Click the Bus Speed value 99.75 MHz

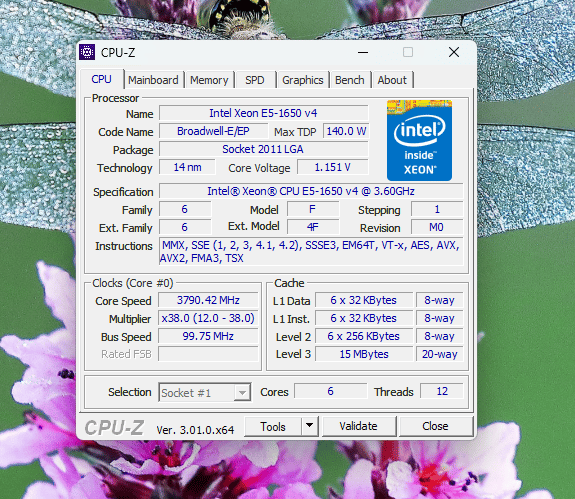(208, 336)
